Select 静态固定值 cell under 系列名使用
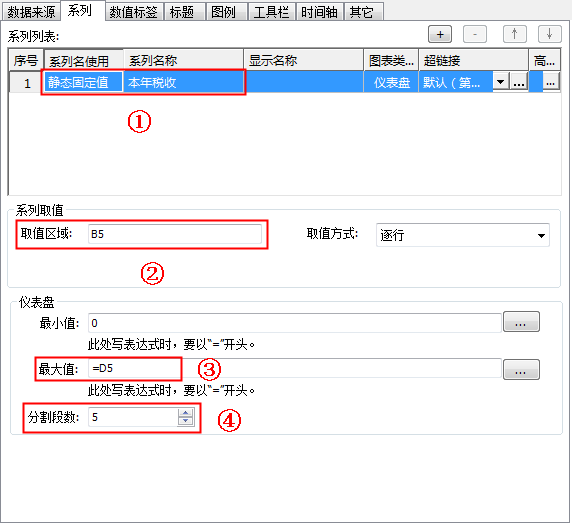The height and width of the screenshot is (524, 572). [x=83, y=82]
